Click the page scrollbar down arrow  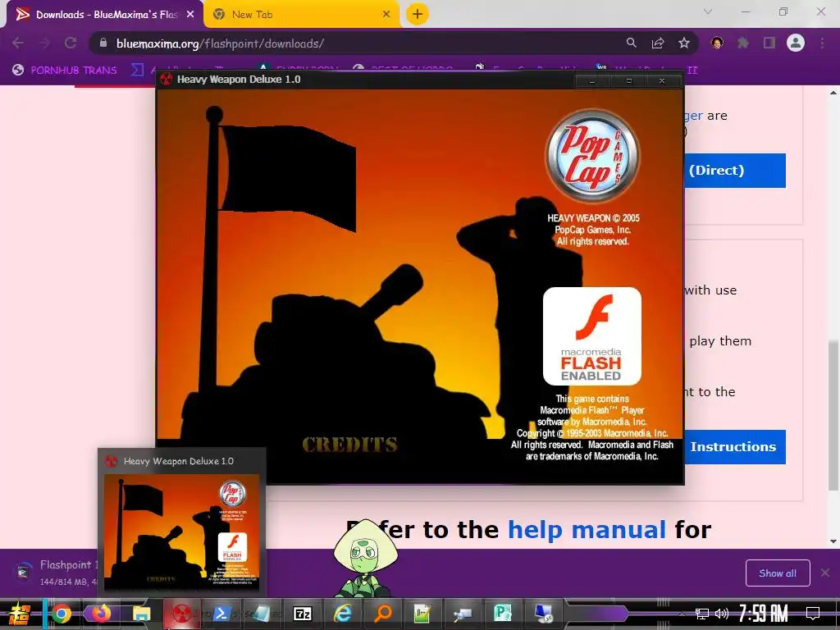(833, 541)
